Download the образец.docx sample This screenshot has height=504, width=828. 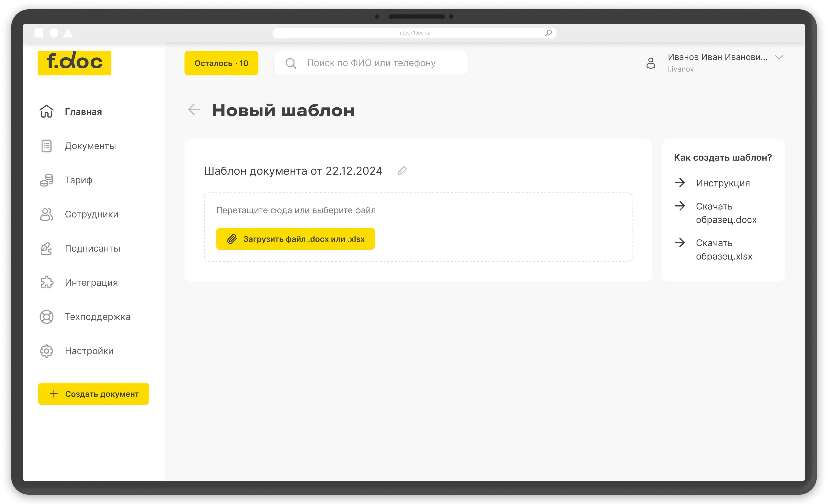coord(725,213)
